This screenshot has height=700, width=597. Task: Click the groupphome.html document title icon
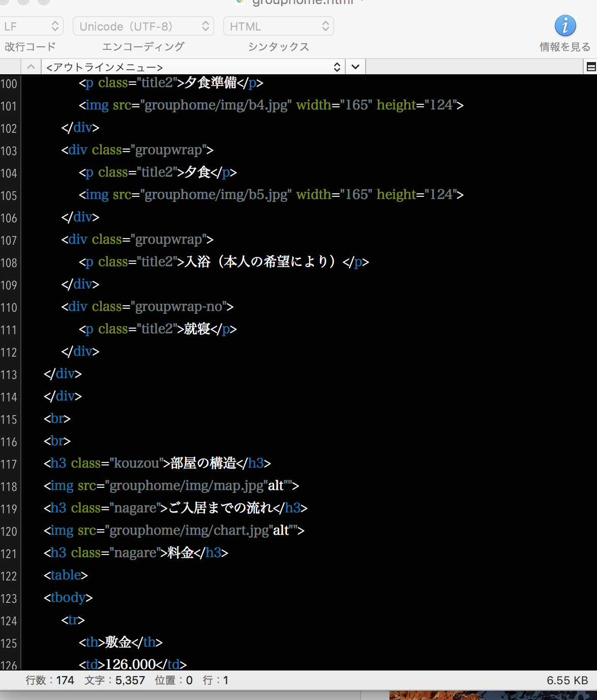[241, 2]
